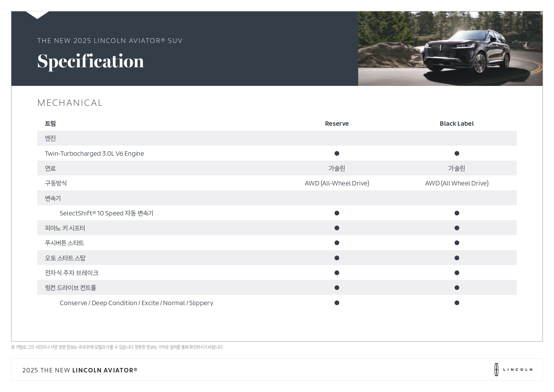Click 가솔린 in the Black Label column
The height and width of the screenshot is (392, 554).
(x=457, y=168)
